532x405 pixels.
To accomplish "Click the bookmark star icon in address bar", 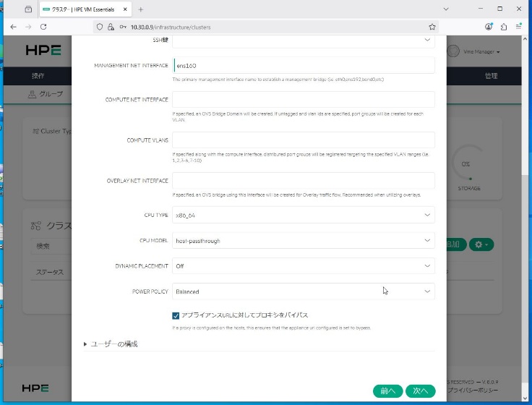I will coord(432,26).
